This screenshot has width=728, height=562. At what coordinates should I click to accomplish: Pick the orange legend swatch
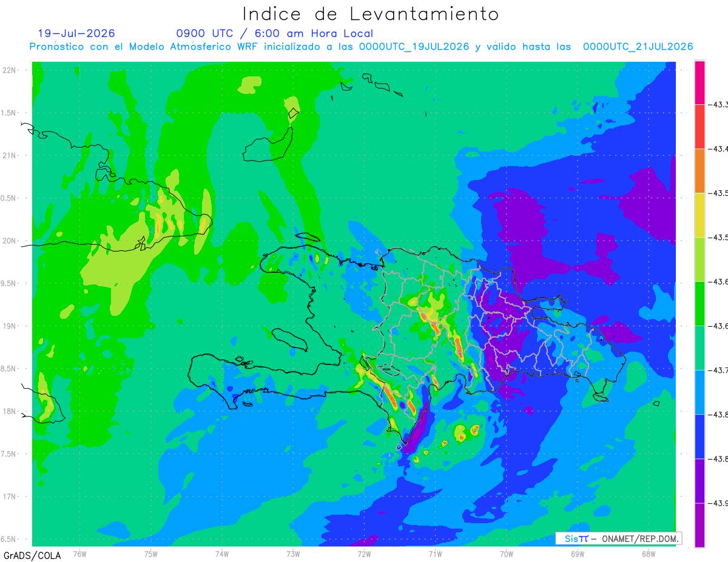point(699,170)
